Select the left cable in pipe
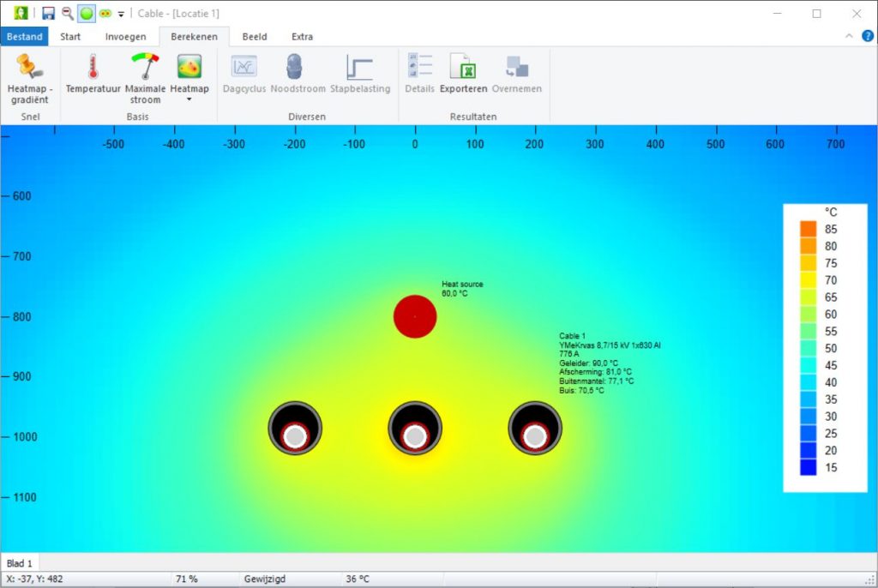Screen dimensions: 878x588 pos(295,428)
